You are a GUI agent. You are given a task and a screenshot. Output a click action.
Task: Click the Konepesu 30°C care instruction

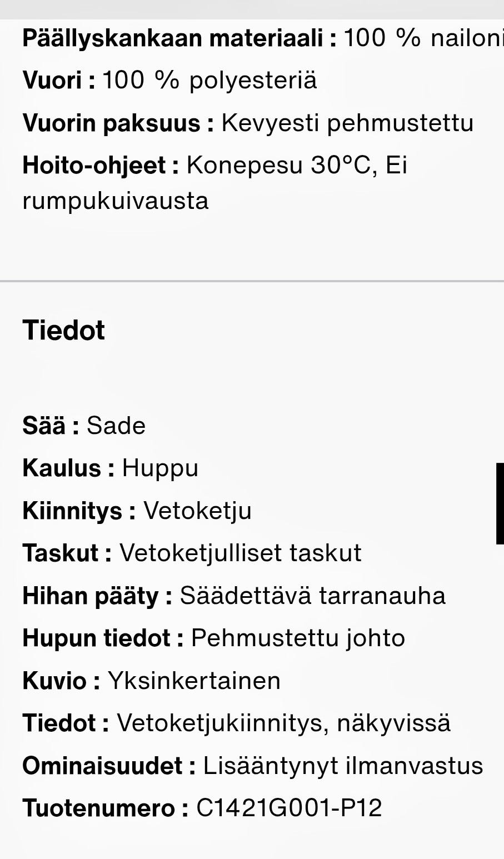278,166
